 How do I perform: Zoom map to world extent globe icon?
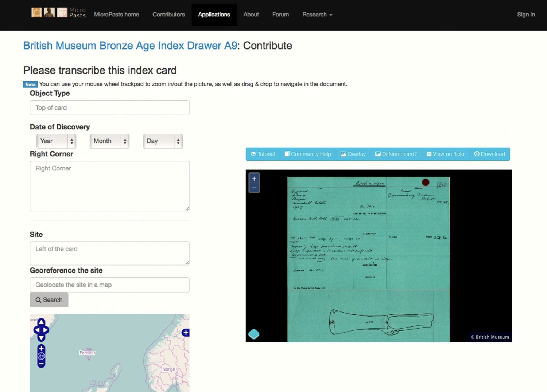coord(41,356)
